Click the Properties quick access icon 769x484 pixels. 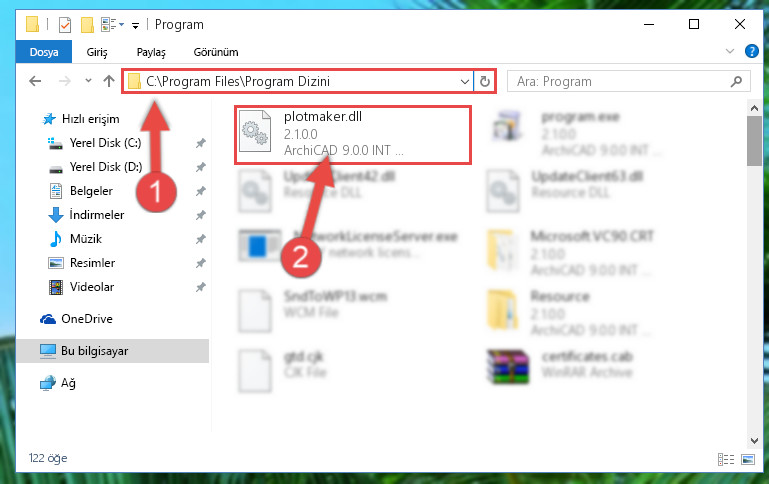tap(65, 25)
